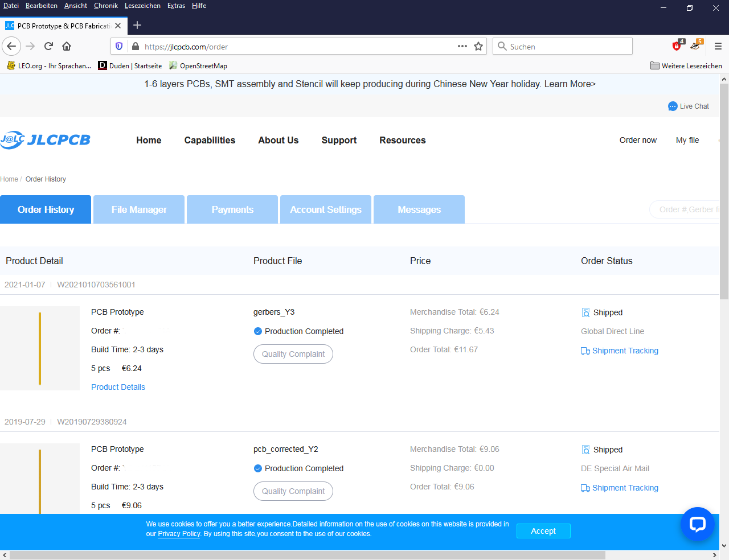Go to the browser home page icon
729x560 pixels.
pyautogui.click(x=67, y=46)
